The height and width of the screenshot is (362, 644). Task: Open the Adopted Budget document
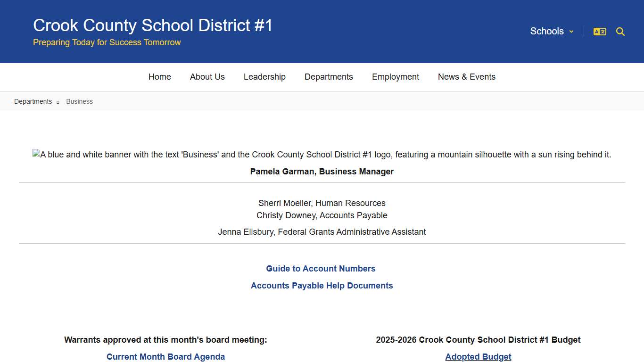pos(478,357)
